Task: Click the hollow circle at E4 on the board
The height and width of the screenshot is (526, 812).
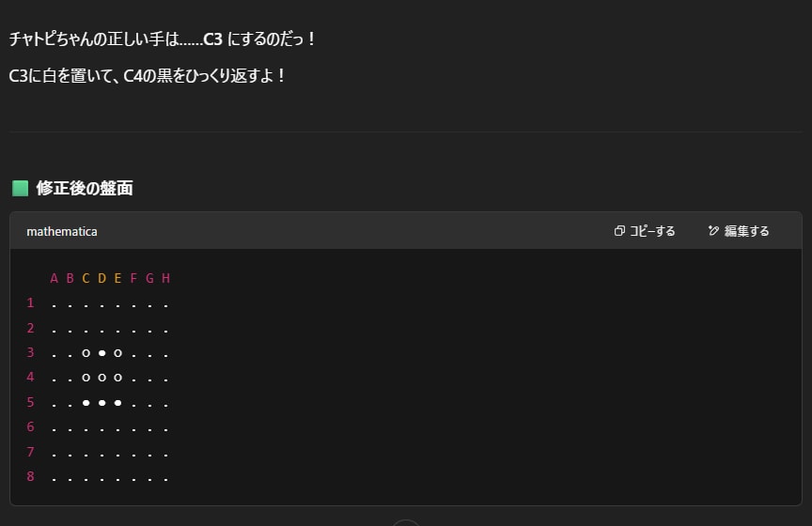Action: point(117,378)
